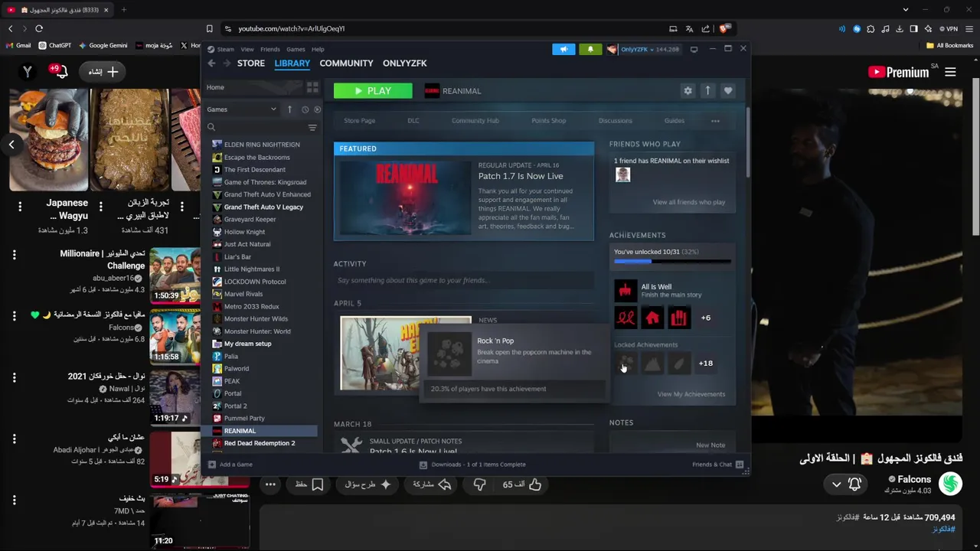980x551 pixels.
Task: Open the Gmail bookmark in the browser bar
Action: pyautogui.click(x=18, y=45)
